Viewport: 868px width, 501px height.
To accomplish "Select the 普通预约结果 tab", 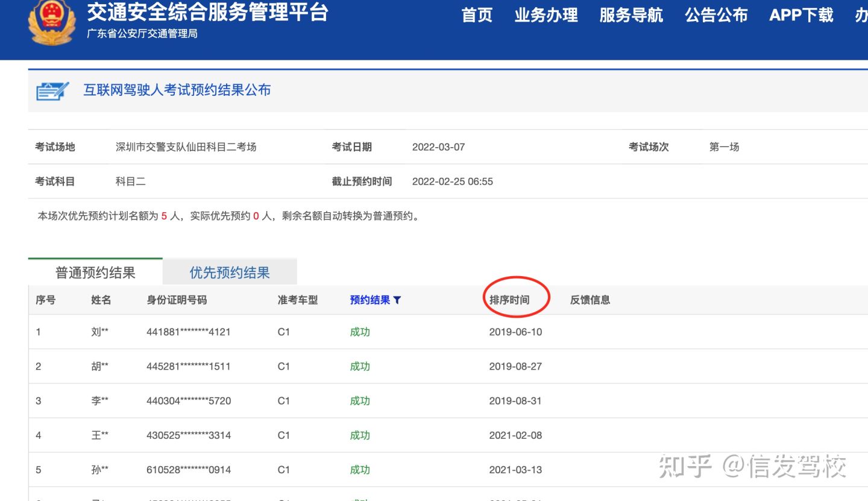I will click(95, 272).
